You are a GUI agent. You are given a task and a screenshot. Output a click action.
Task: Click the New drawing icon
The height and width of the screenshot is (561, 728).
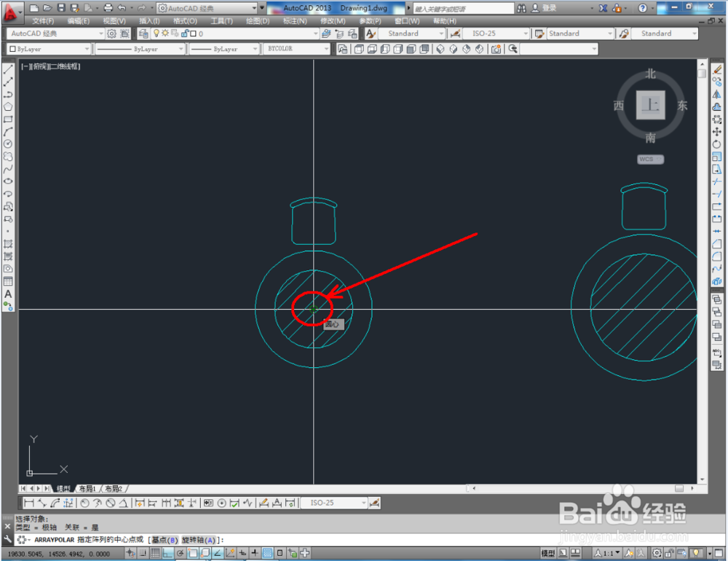(34, 8)
